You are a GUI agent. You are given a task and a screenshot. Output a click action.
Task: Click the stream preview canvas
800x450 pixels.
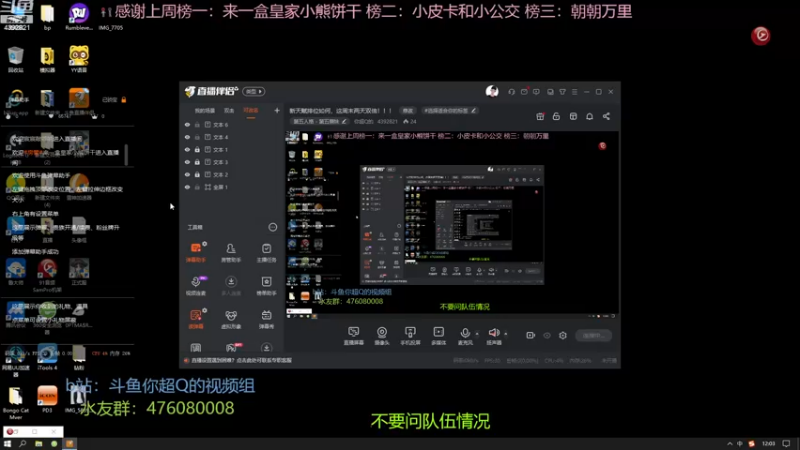pyautogui.click(x=452, y=225)
